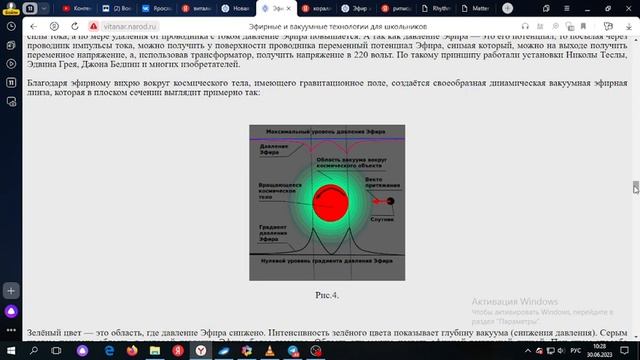The image size is (640, 360).
Task: Expand the tab list dropdown arrow
Action: pos(44,8)
